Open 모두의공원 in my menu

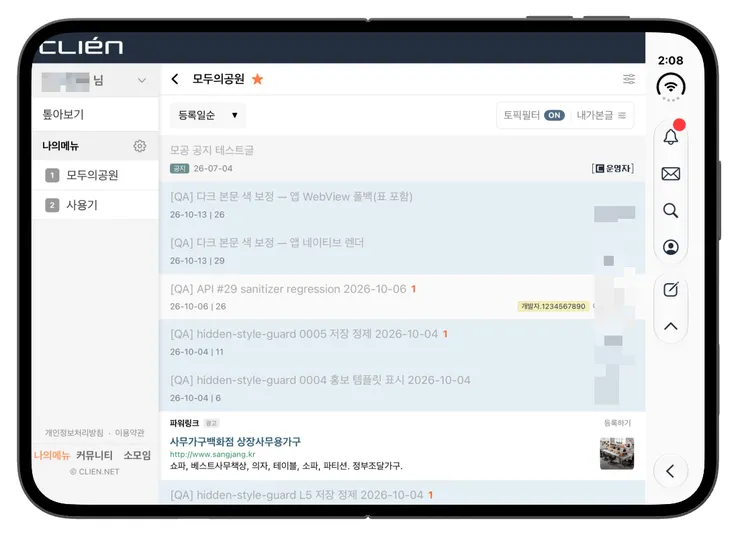tap(96, 175)
